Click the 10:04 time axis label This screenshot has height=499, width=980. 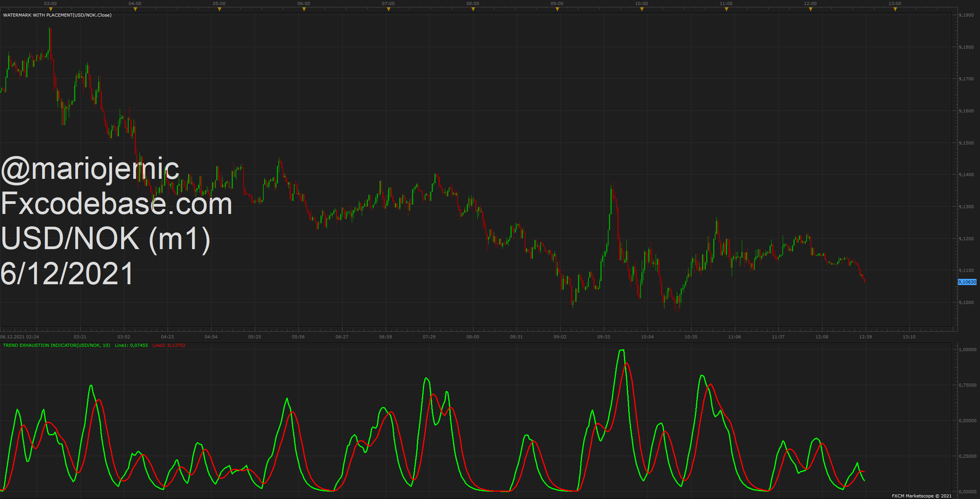tap(647, 337)
